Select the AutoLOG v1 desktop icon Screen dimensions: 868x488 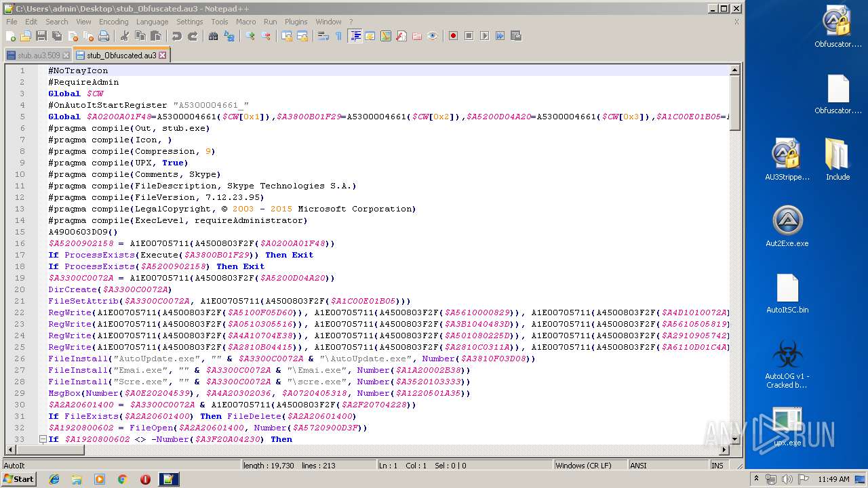point(787,364)
